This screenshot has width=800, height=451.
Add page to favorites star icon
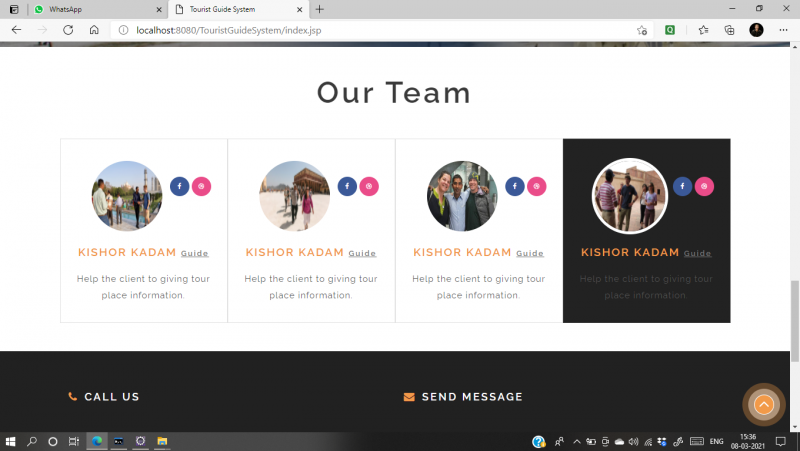pos(642,30)
